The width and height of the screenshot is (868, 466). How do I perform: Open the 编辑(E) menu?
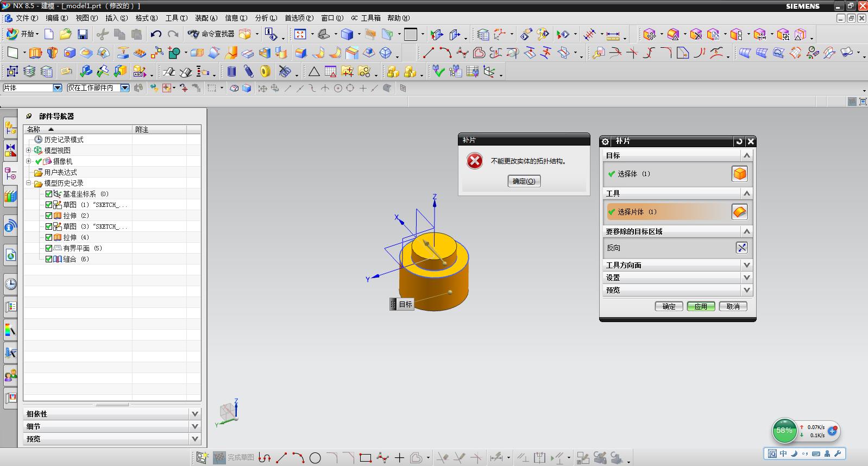point(56,18)
